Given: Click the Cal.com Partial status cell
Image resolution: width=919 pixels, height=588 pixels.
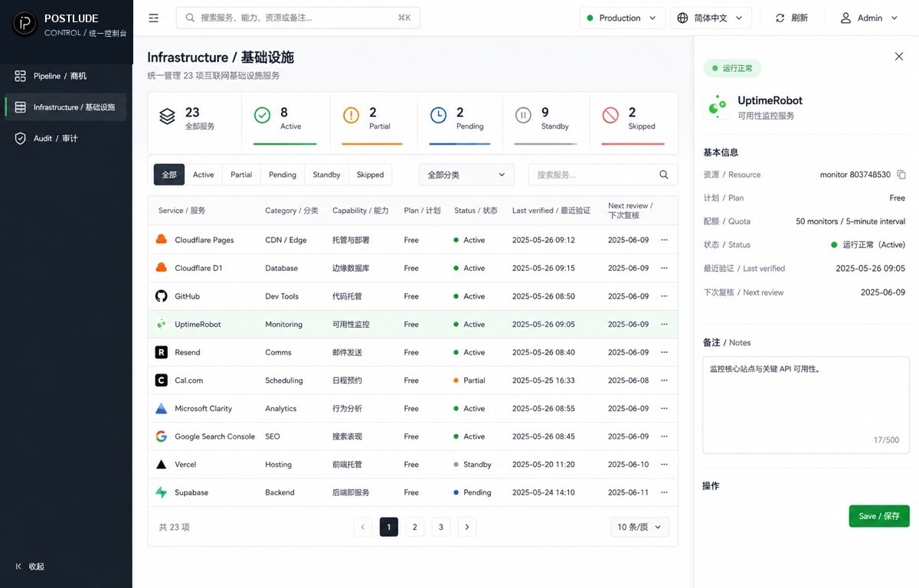Looking at the screenshot, I should pyautogui.click(x=469, y=381).
